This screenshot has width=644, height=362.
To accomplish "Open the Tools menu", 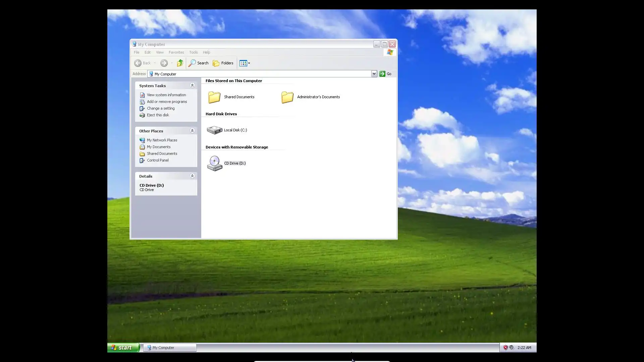I will (193, 52).
